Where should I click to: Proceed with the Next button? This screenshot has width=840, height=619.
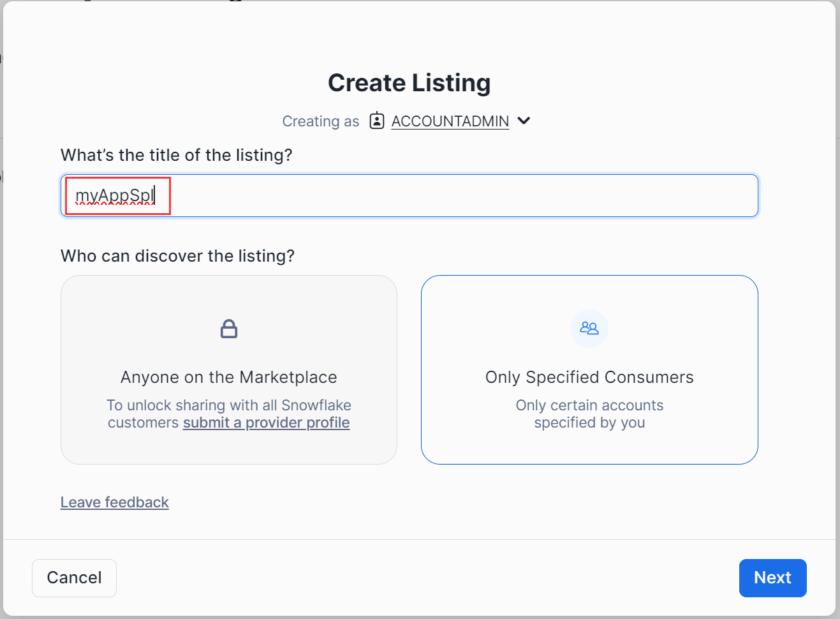click(x=772, y=578)
